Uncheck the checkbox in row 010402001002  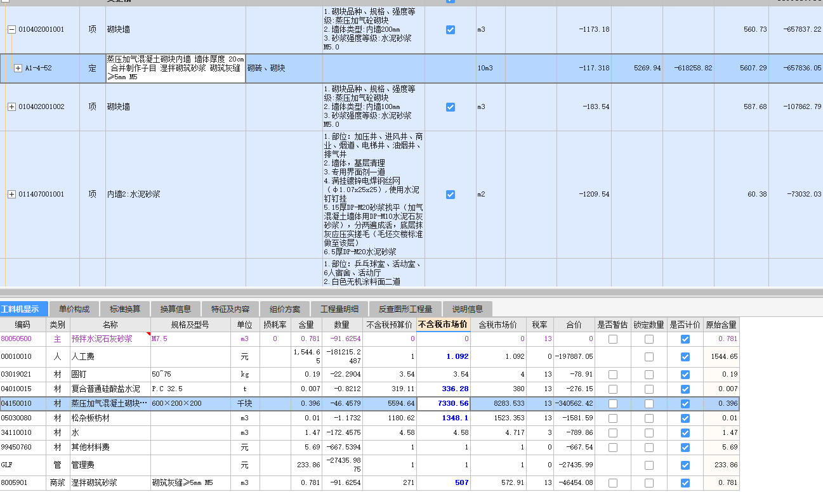tap(451, 107)
